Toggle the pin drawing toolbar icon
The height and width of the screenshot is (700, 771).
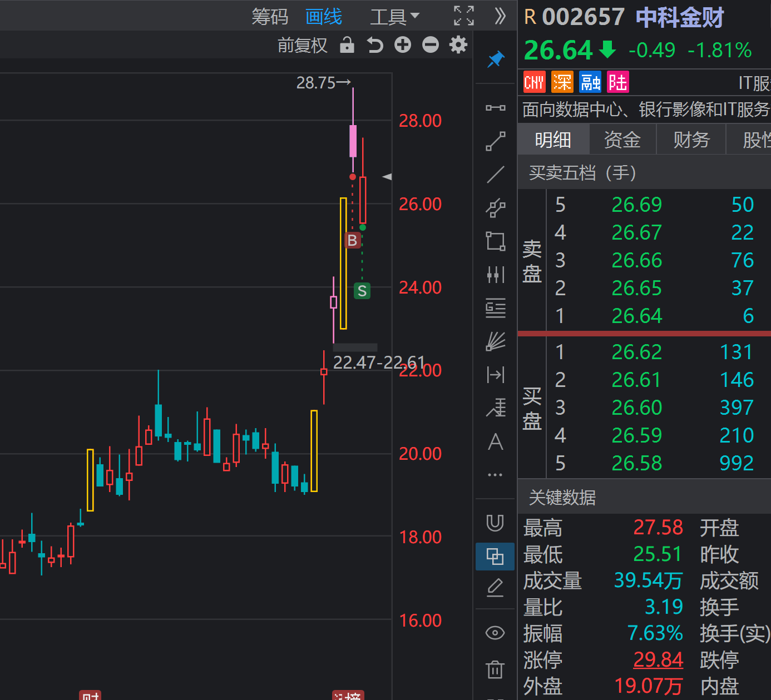[495, 59]
